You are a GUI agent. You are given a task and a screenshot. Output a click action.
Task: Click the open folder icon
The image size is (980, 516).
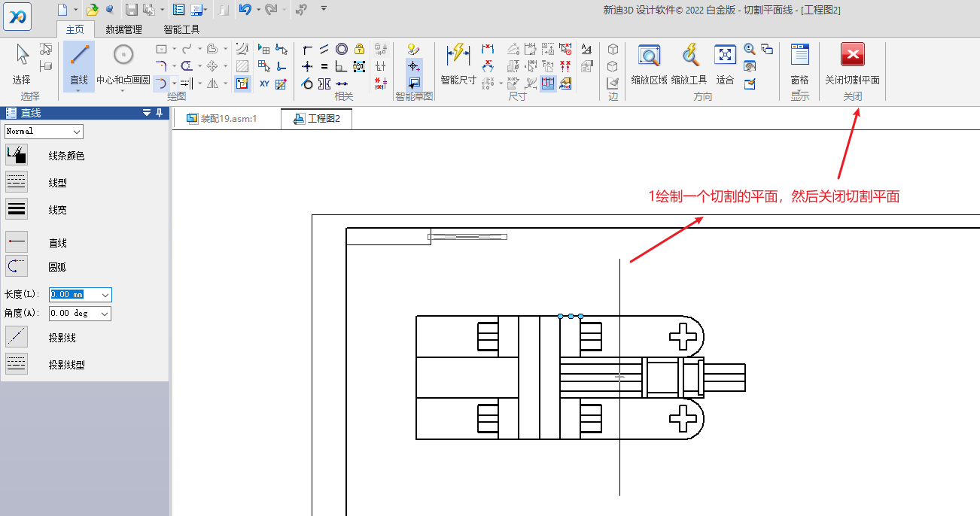pos(92,9)
